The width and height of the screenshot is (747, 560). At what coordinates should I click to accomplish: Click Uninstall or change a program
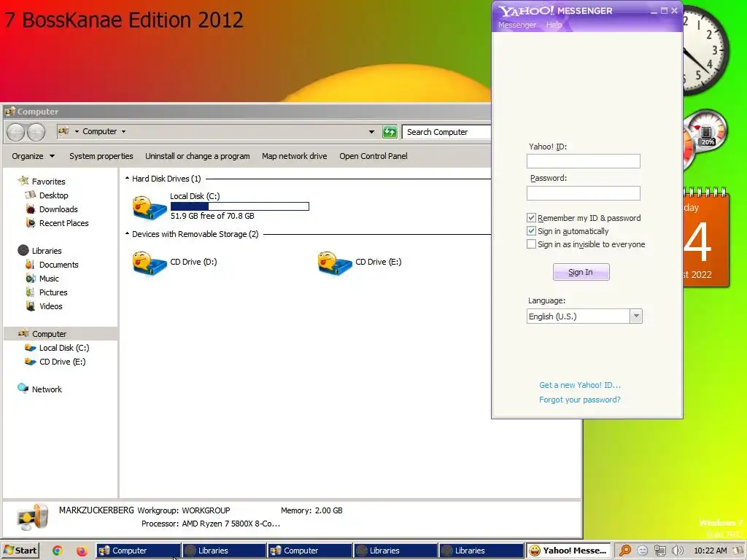pos(197,156)
